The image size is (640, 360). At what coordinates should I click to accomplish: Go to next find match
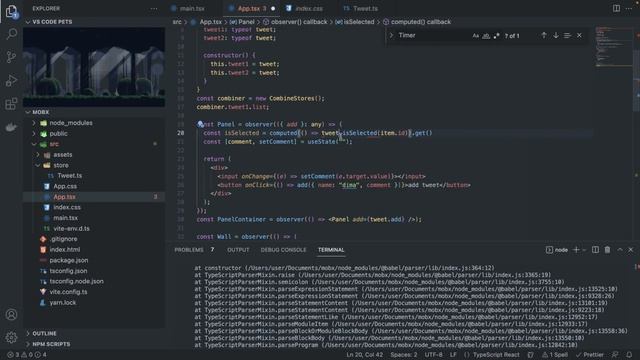(x=556, y=36)
